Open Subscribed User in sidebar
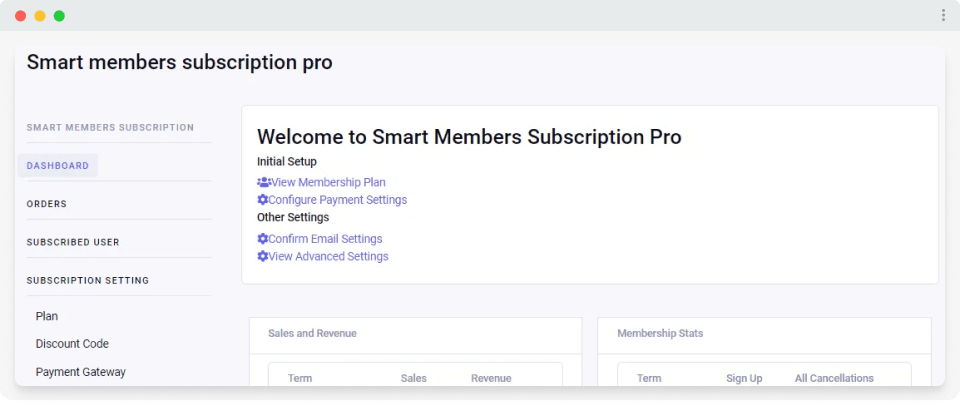Viewport: 960px width, 408px height. tap(73, 242)
